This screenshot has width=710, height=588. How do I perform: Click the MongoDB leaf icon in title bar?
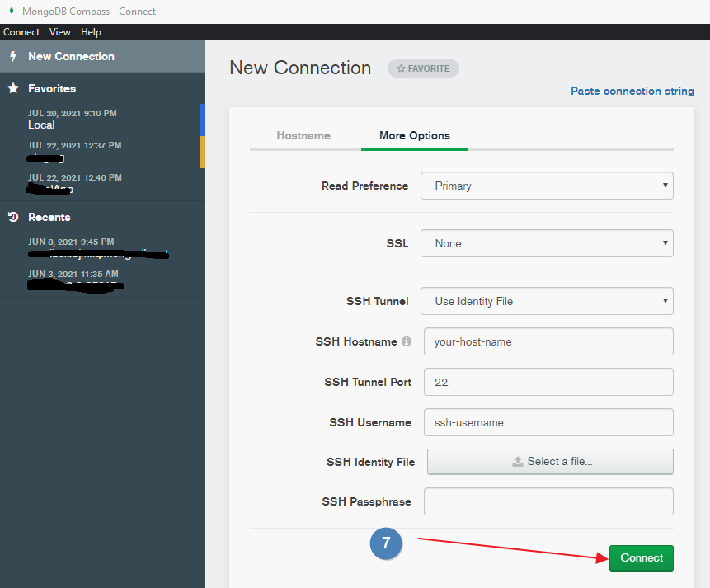tap(12, 11)
